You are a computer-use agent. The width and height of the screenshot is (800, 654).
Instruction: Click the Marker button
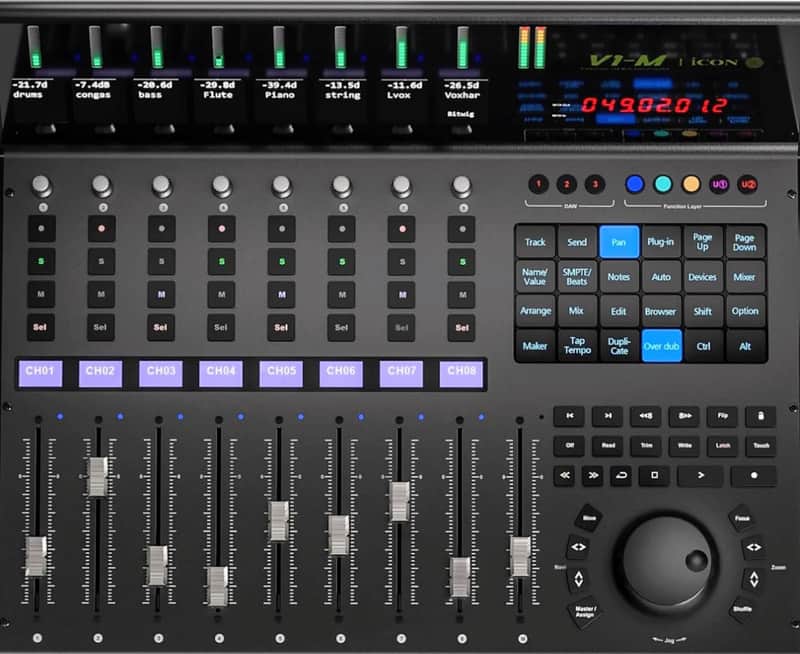point(535,346)
